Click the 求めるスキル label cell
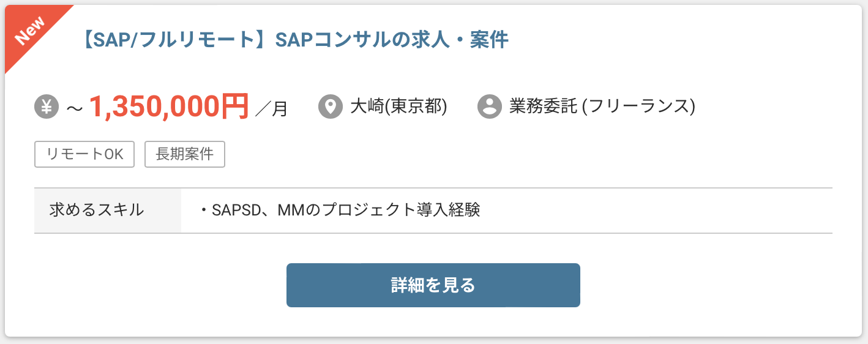Viewport: 868px width, 344px height. coord(97,211)
